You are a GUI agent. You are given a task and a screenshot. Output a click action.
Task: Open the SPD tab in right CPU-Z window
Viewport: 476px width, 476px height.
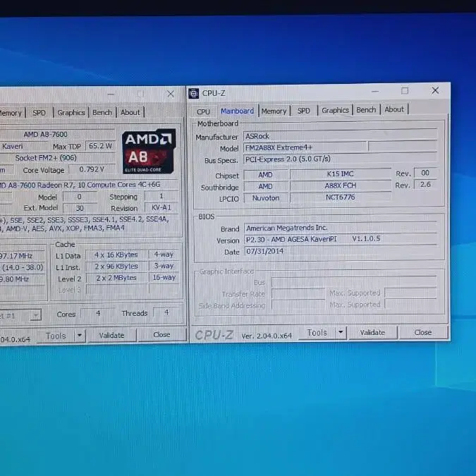point(303,111)
